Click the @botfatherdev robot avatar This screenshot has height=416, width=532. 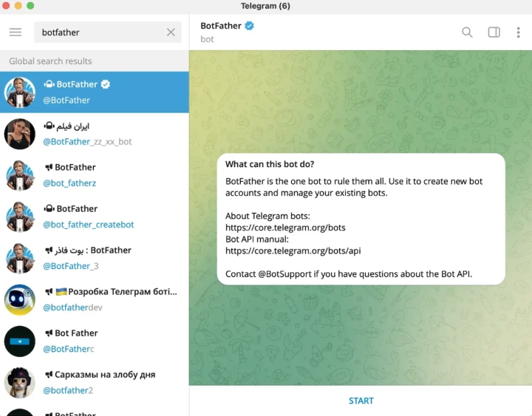tap(20, 300)
